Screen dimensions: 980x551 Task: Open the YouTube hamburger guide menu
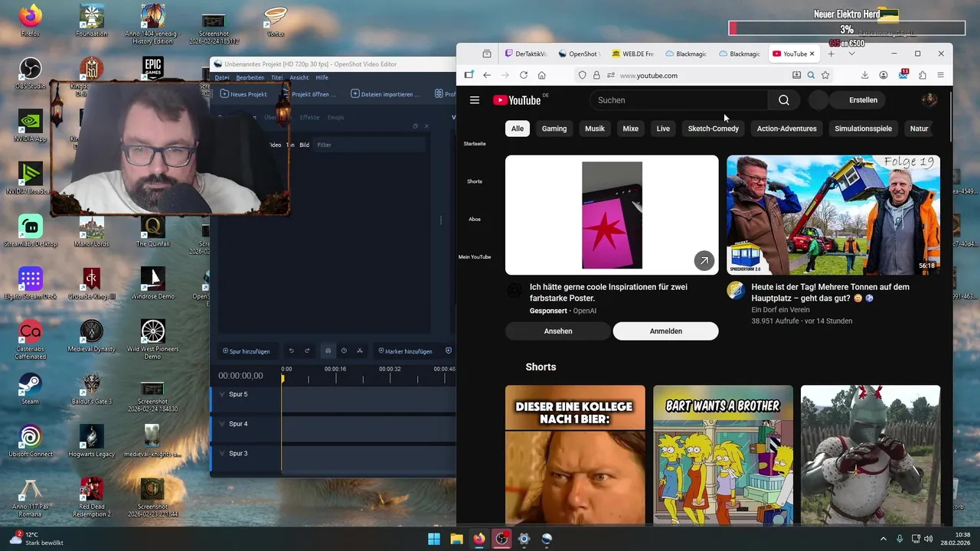475,100
